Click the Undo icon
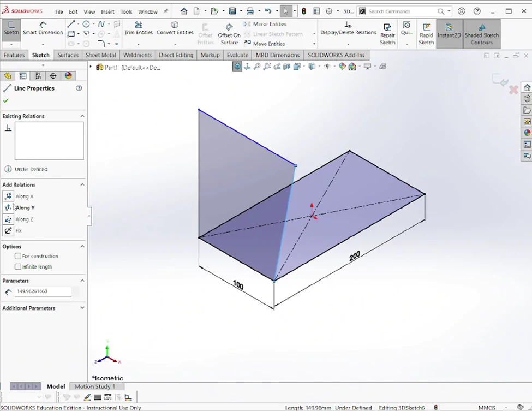 268,11
